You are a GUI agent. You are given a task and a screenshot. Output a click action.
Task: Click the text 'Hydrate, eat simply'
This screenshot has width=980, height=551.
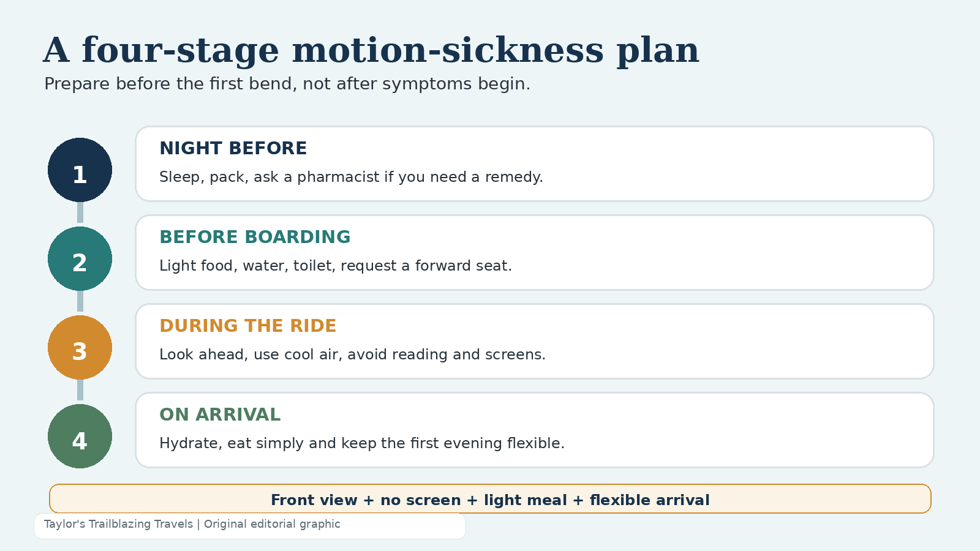click(362, 443)
